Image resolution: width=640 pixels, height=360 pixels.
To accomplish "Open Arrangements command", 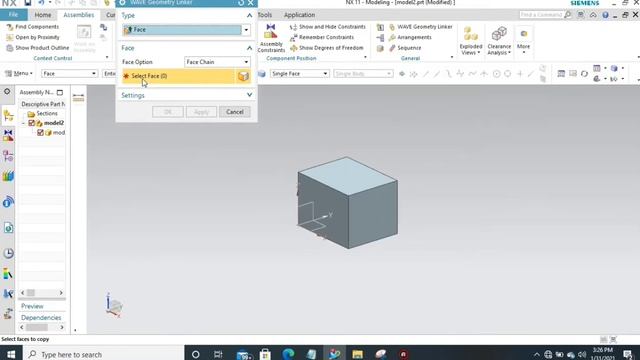I will (410, 37).
